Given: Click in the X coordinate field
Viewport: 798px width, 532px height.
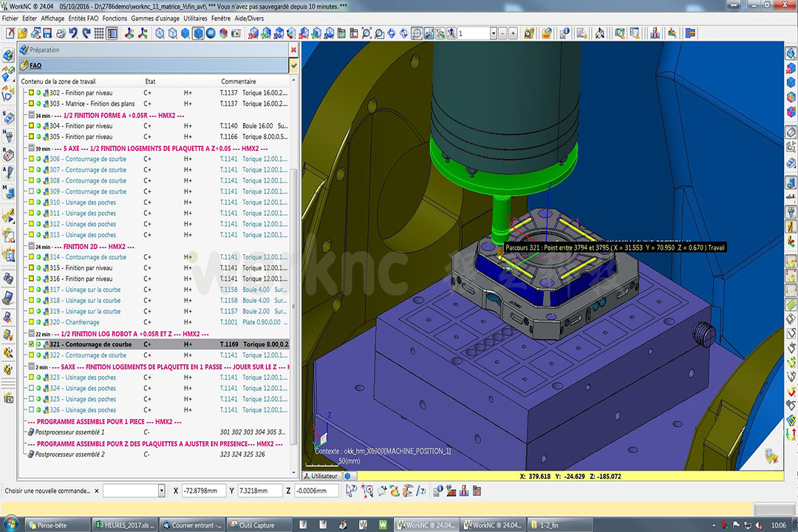Looking at the screenshot, I should pos(202,491).
